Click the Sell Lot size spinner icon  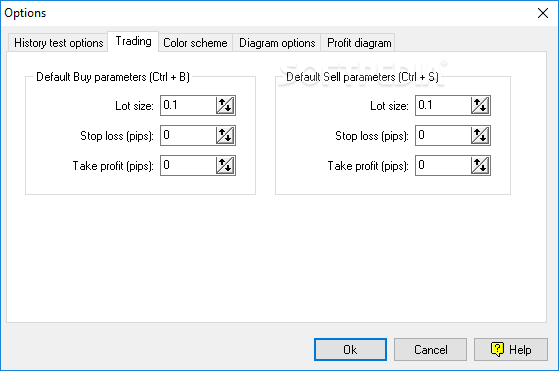tap(480, 105)
